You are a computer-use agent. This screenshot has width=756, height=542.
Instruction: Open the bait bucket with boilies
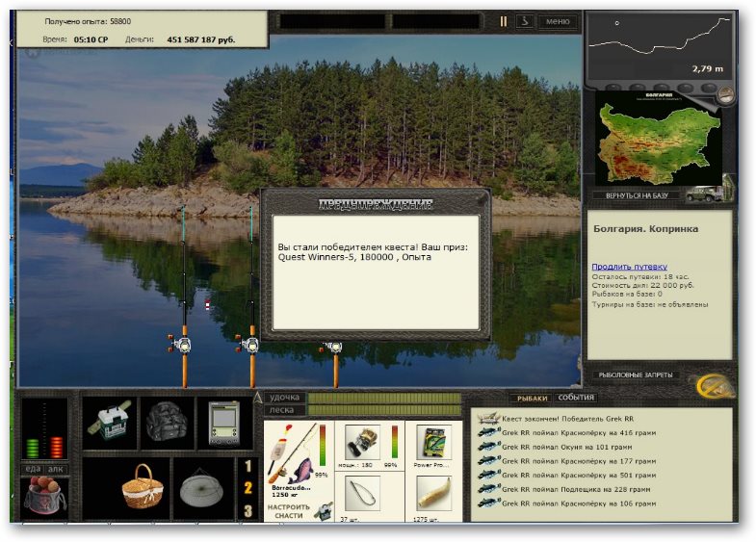coord(44,497)
